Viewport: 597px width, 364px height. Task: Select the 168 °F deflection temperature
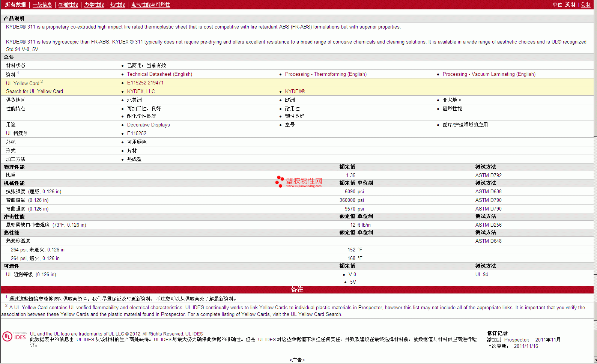pos(355,259)
